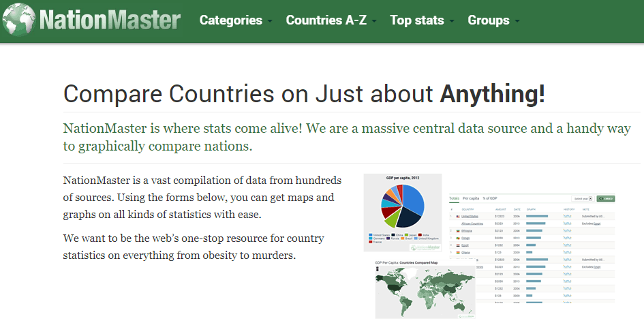Image resolution: width=644 pixels, height=323 pixels.
Task: Click the GDP per capita 2012 pie chart
Action: coord(403,206)
